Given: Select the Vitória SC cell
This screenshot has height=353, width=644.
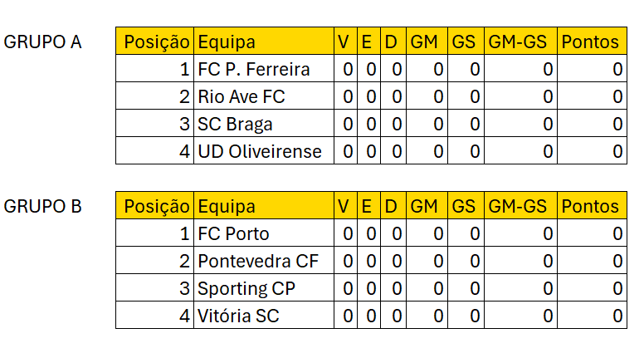Looking at the screenshot, I should (x=239, y=316).
